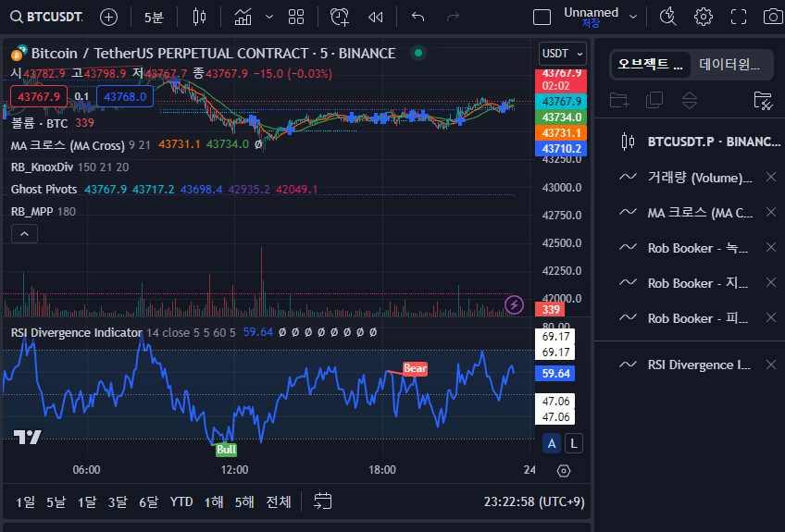Switch to the 오브젝트 tab
This screenshot has width=785, height=532.
click(650, 64)
